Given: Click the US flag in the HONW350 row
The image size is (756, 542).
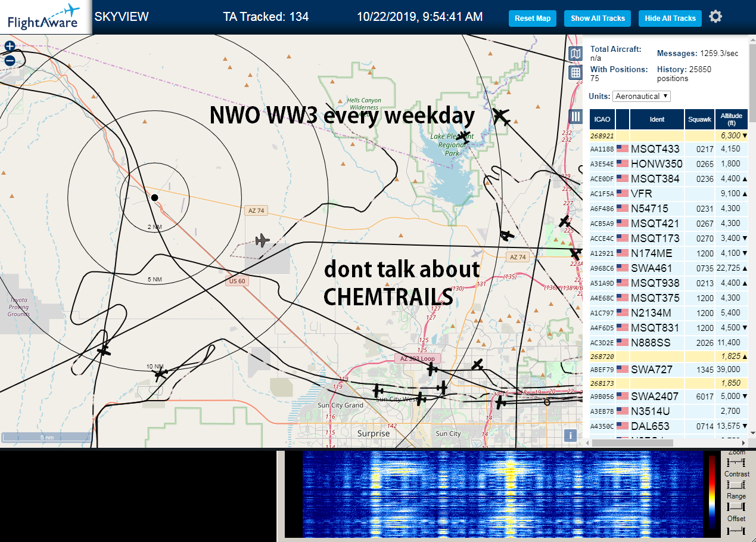Looking at the screenshot, I should tap(623, 164).
